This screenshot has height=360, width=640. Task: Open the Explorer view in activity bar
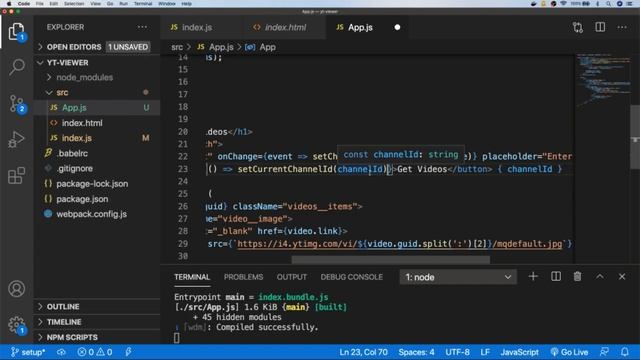(x=16, y=31)
